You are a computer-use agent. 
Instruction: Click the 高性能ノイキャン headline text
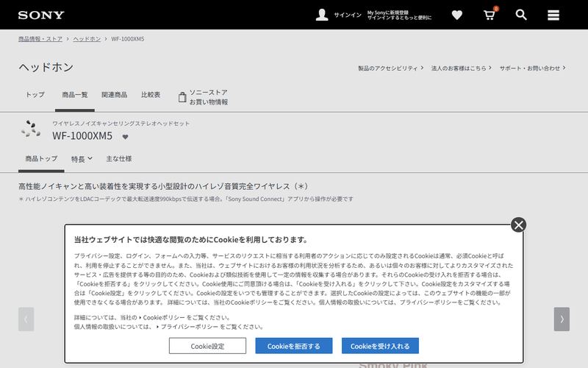point(163,186)
